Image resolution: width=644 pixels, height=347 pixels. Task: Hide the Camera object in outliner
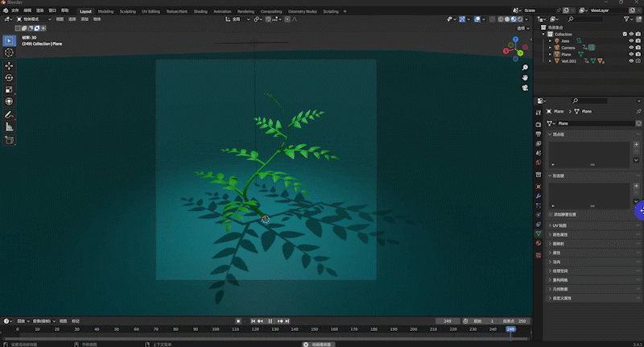click(x=630, y=48)
